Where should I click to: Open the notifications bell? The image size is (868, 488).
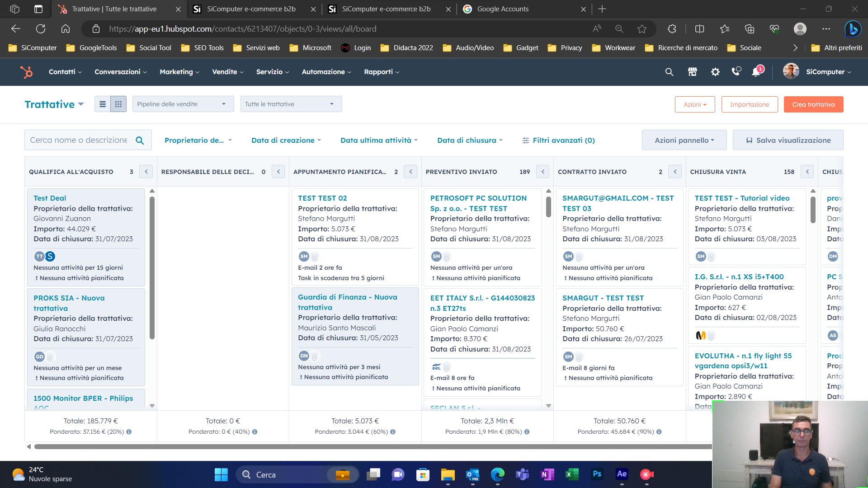(x=756, y=72)
